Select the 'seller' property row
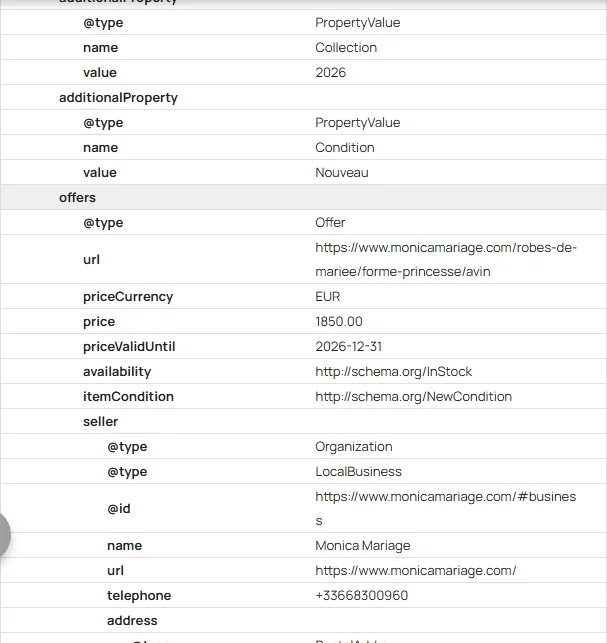This screenshot has height=643, width=607. tap(304, 421)
